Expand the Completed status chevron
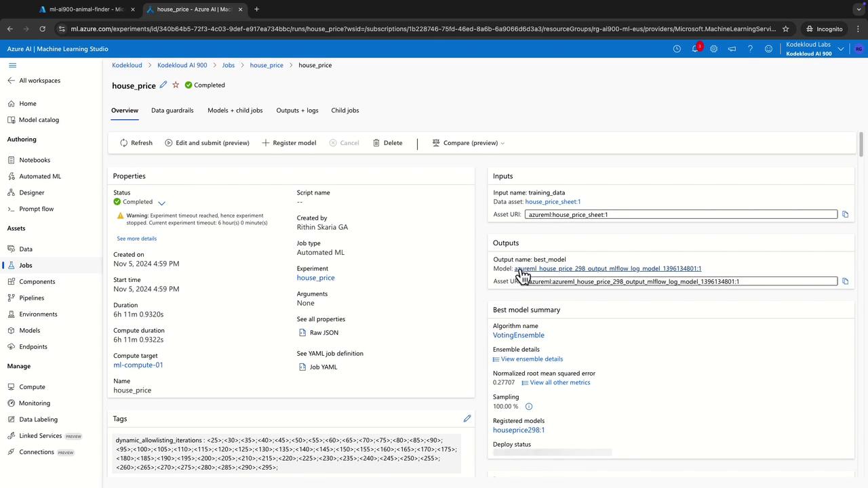 [161, 203]
